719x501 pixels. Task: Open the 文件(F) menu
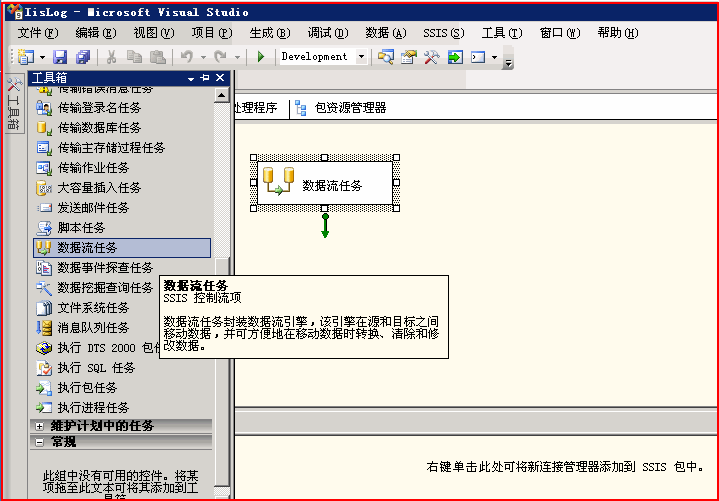coord(38,33)
